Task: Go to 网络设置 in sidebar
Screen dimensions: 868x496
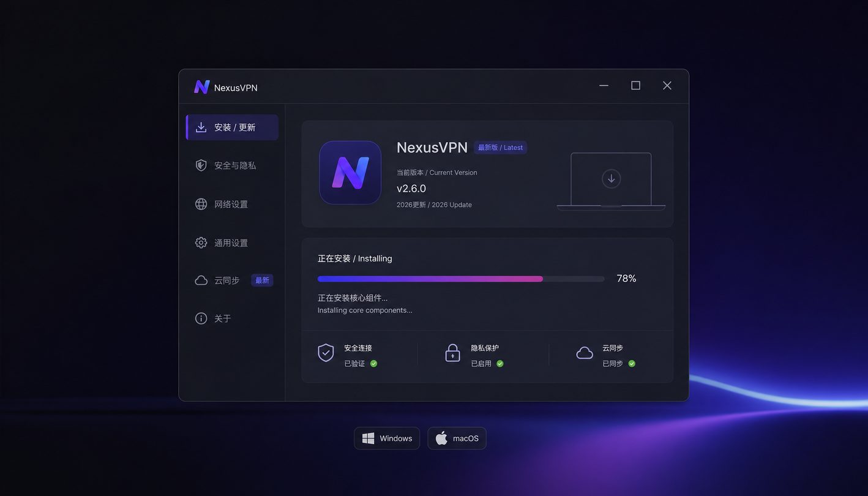Action: click(232, 204)
